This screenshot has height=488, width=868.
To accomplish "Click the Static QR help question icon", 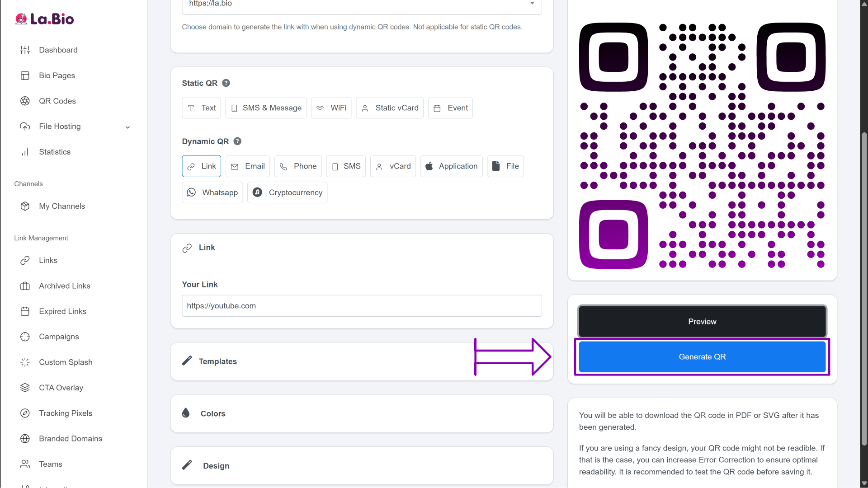I will click(x=226, y=83).
